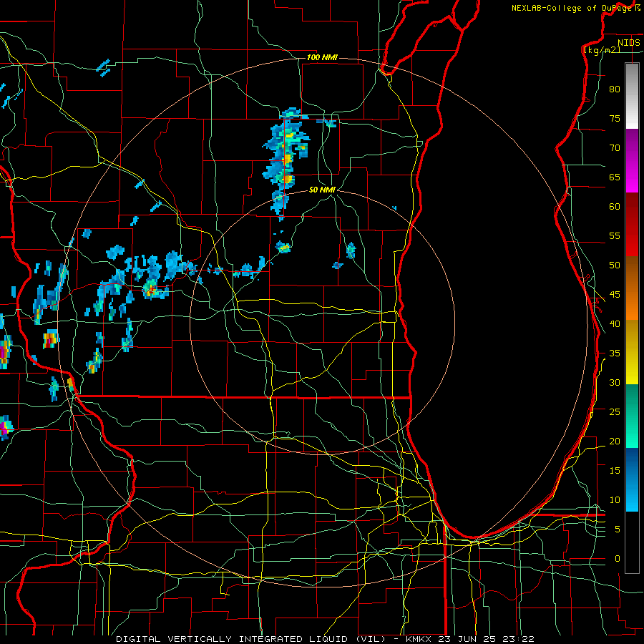
Task: Click the white-gray segment of color bar
Action: (x=632, y=96)
